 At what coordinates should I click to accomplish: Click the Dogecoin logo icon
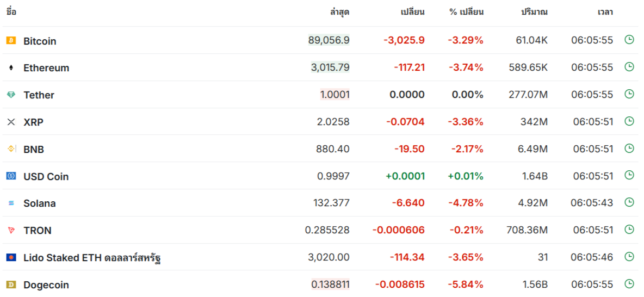click(11, 284)
